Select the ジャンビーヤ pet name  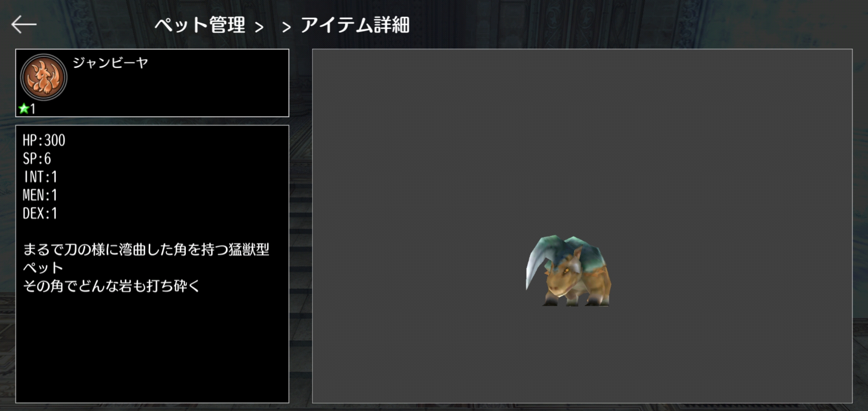pos(110,63)
